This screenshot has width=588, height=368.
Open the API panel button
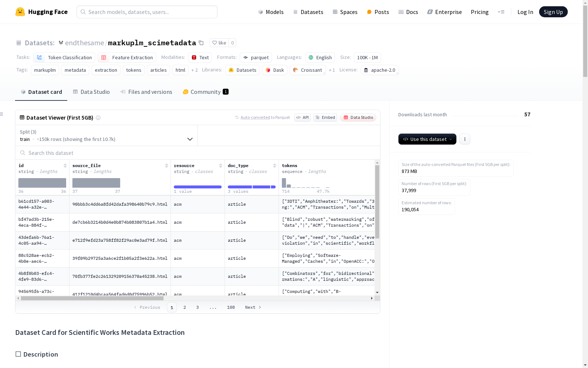click(x=302, y=117)
